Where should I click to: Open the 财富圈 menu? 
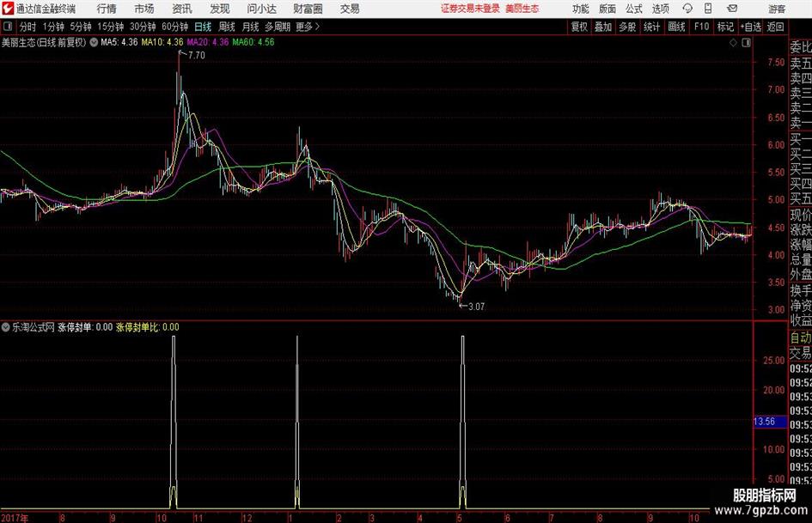tap(308, 9)
